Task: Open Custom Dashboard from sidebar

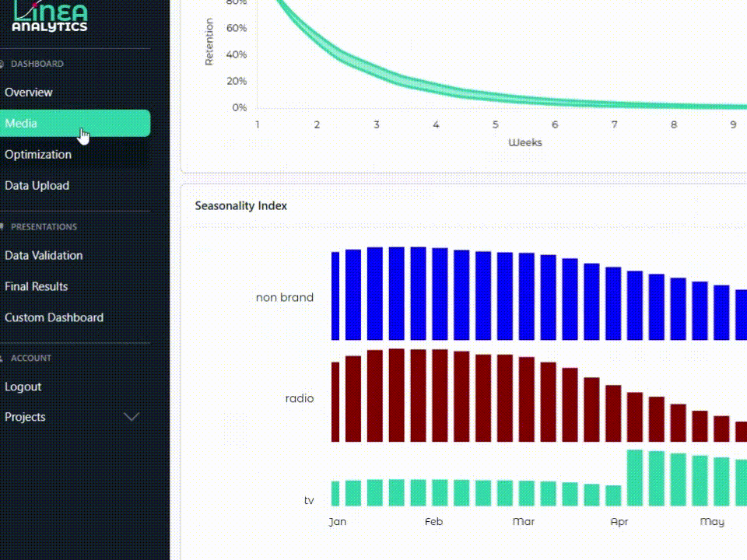Action: pos(54,317)
